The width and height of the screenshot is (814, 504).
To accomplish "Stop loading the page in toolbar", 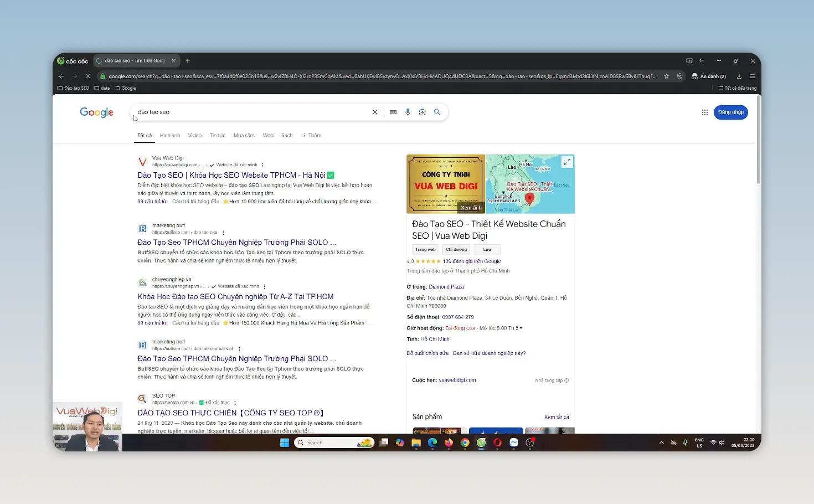I will click(87, 76).
